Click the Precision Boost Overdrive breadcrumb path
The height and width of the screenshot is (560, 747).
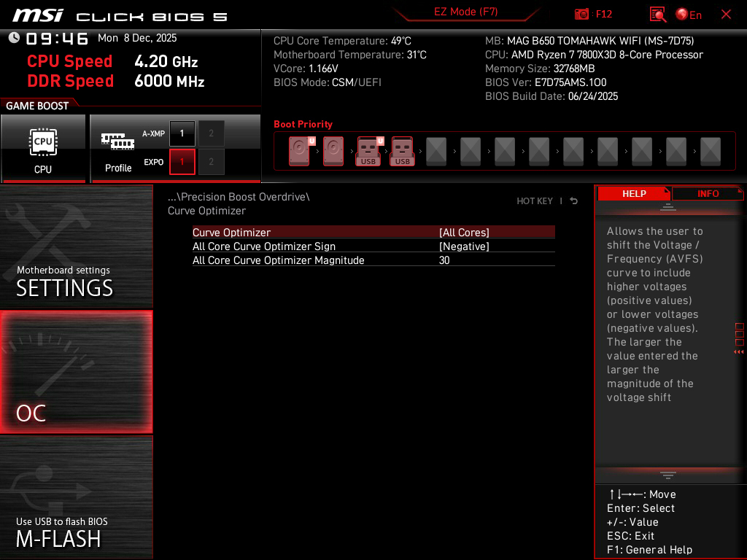pos(239,197)
